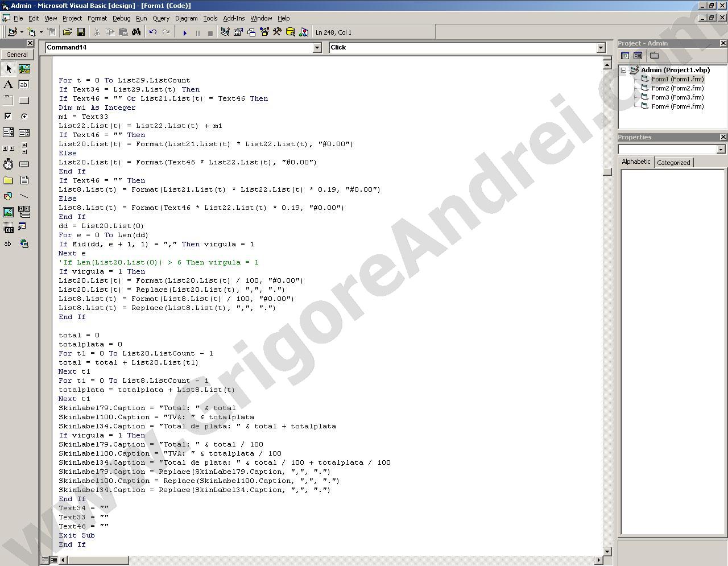Click the Find binoculars icon
The width and height of the screenshot is (728, 566).
(136, 32)
